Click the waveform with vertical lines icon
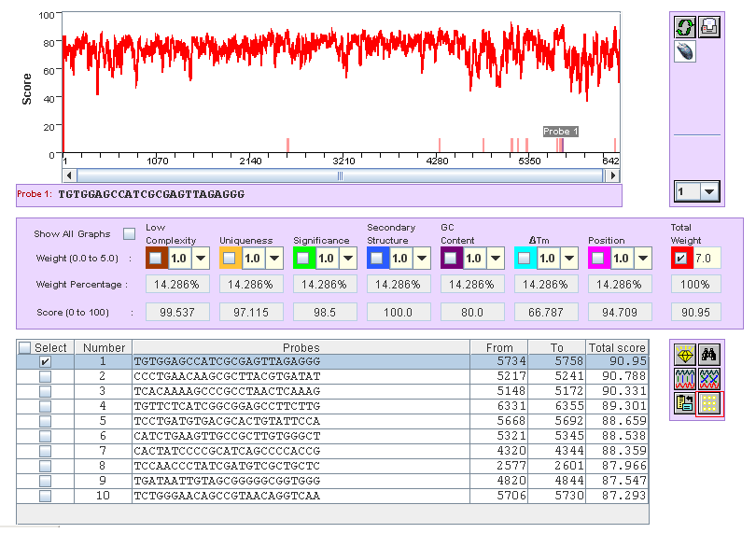 685,378
